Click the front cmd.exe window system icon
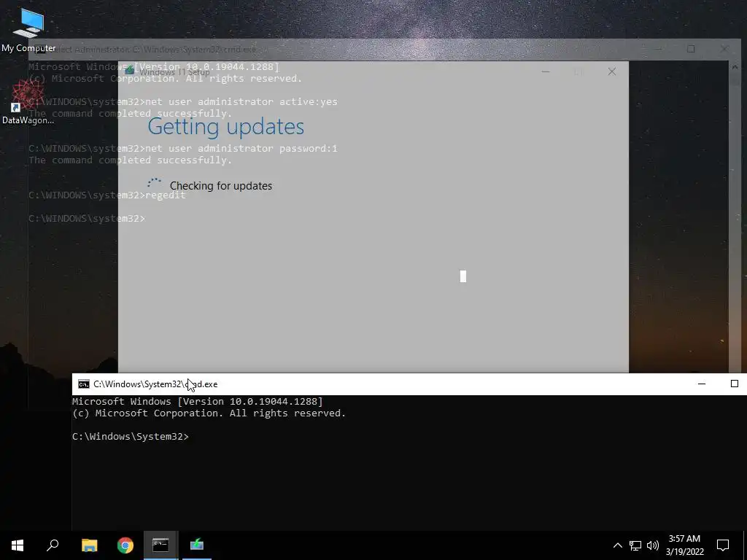 pyautogui.click(x=84, y=384)
